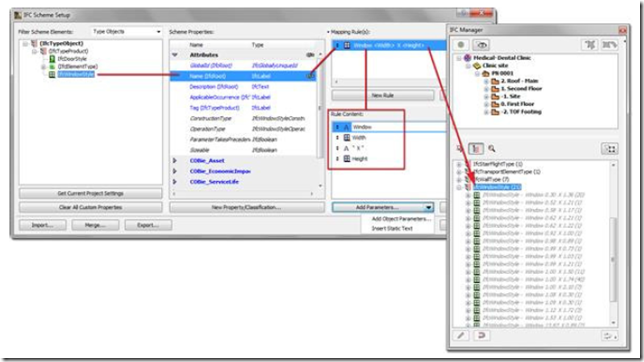Click the Medical-Dental Clinic project icon
The image size is (644, 362).
coord(467,58)
